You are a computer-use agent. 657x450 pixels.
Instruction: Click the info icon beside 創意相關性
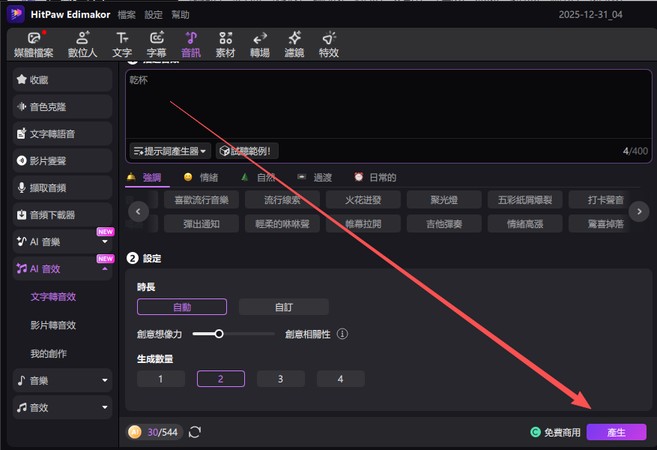(x=342, y=334)
